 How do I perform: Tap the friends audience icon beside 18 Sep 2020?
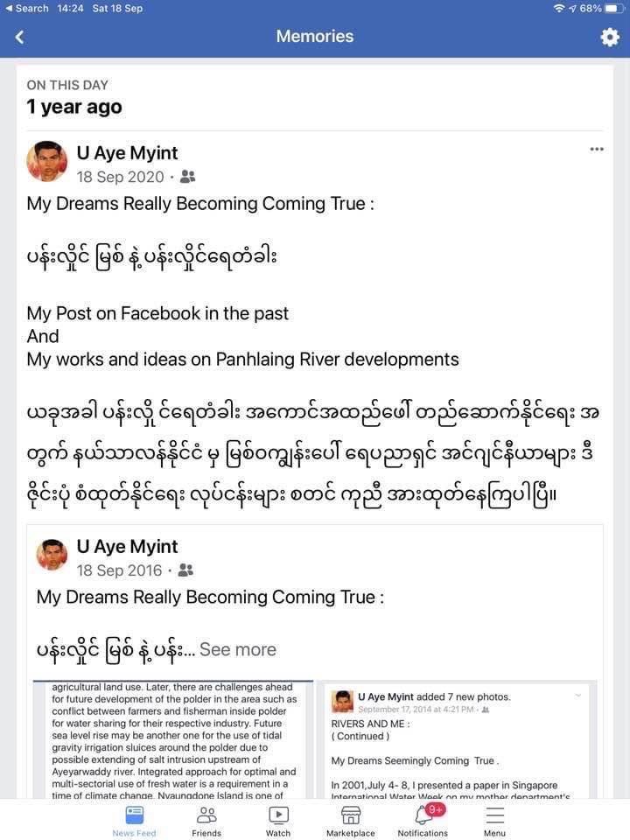tap(187, 177)
